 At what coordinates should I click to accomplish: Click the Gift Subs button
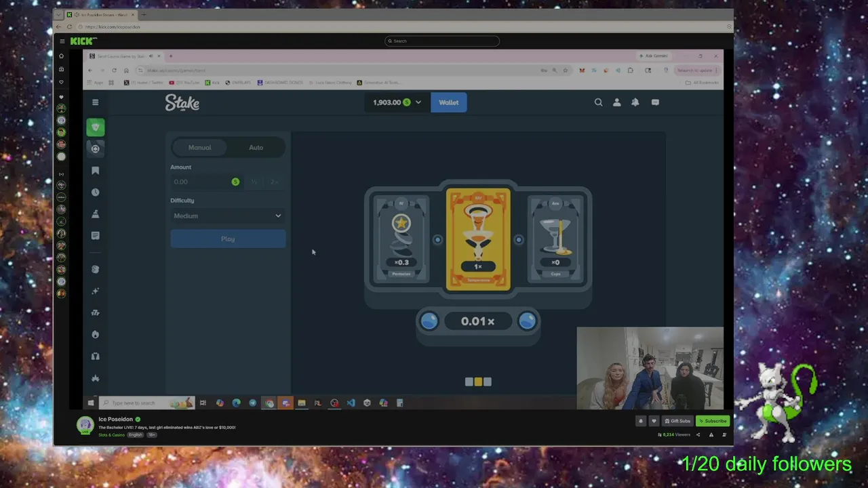(x=677, y=421)
